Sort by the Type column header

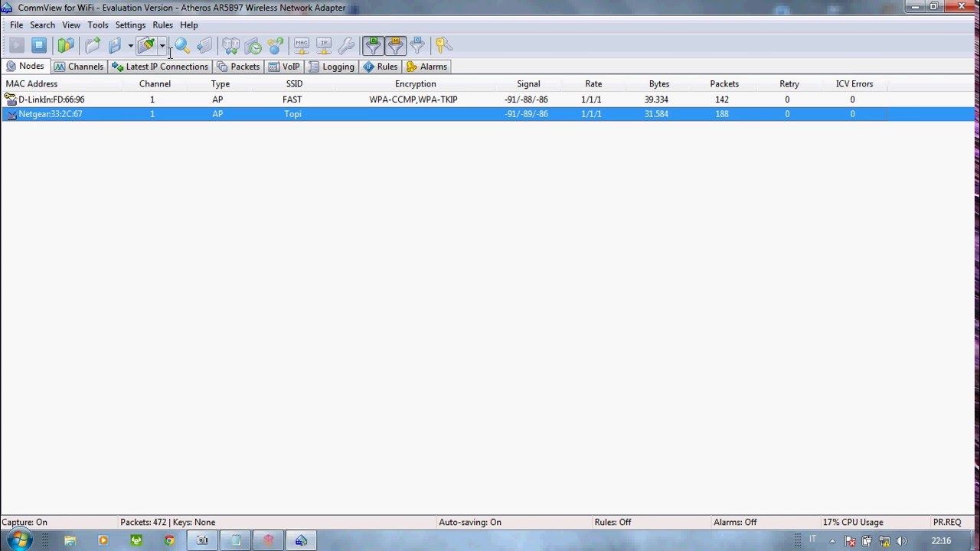click(220, 84)
